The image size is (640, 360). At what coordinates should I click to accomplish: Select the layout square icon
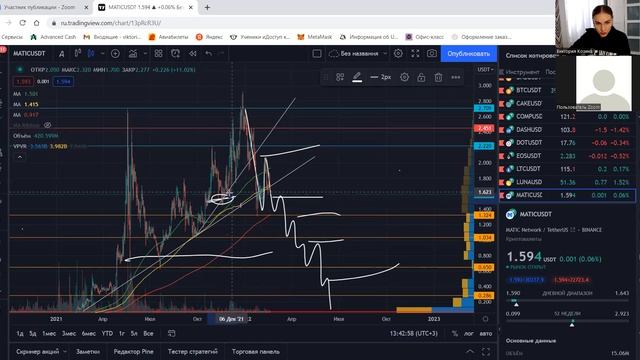click(x=317, y=53)
